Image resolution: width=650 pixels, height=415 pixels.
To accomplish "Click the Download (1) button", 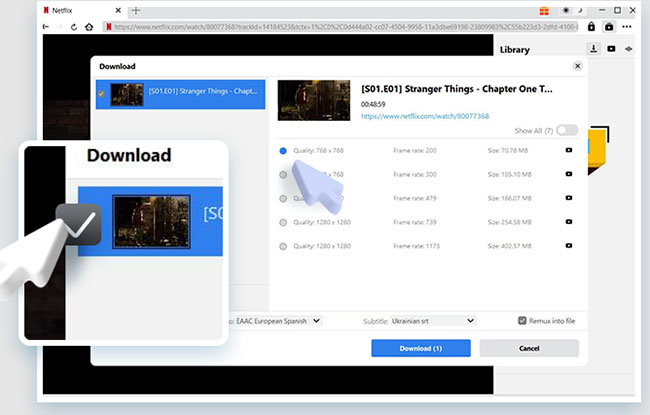I will [x=421, y=348].
